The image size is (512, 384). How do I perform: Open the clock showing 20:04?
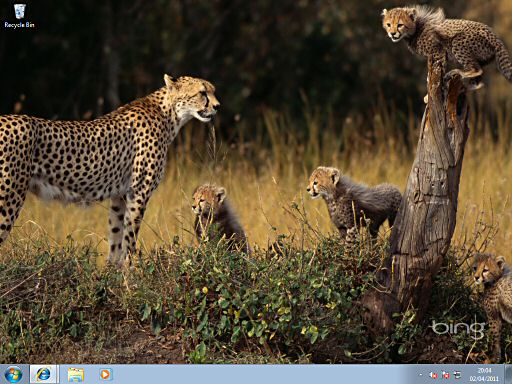click(484, 375)
